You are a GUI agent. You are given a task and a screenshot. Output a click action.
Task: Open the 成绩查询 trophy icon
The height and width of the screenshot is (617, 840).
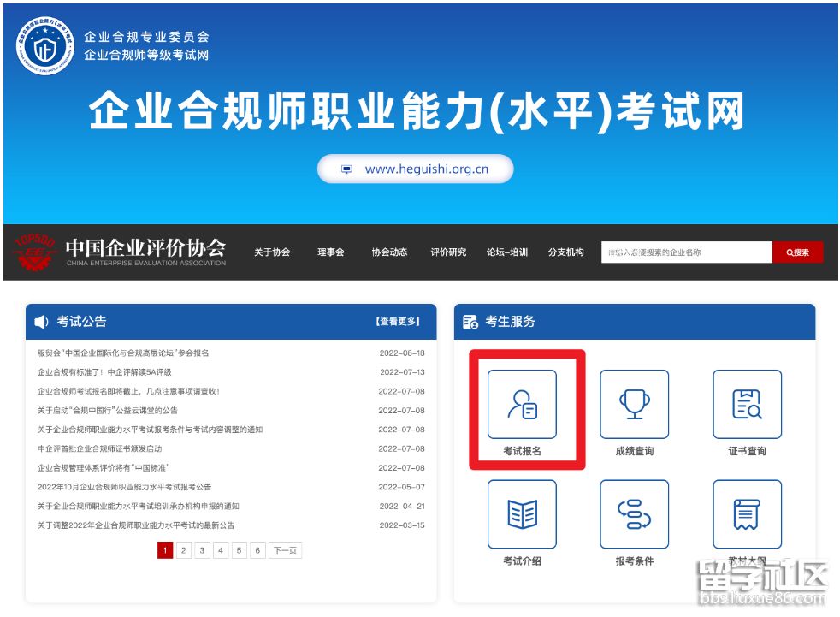pyautogui.click(x=634, y=405)
